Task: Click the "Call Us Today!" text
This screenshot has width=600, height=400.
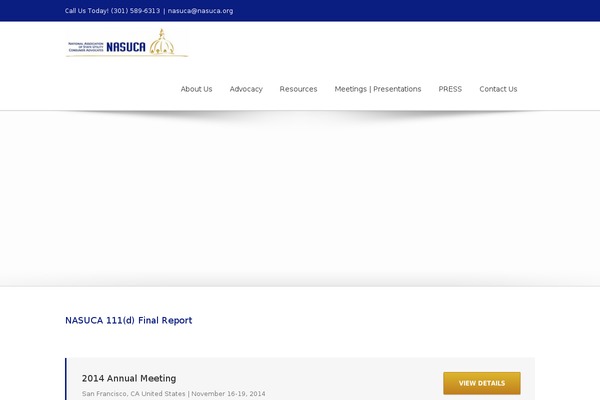Action: [x=86, y=11]
